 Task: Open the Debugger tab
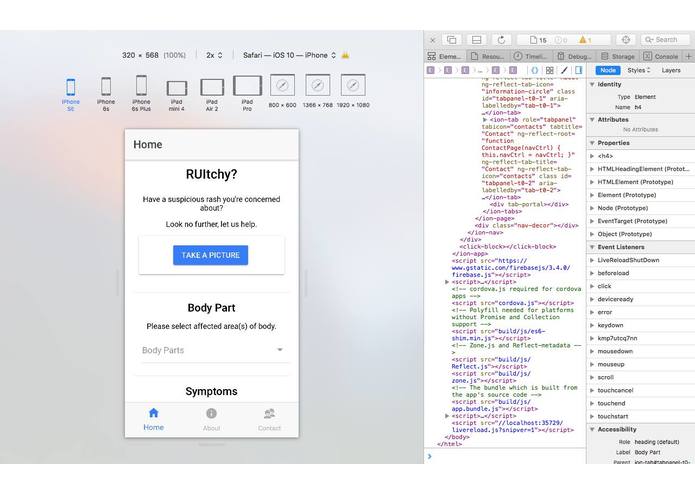pyautogui.click(x=574, y=56)
